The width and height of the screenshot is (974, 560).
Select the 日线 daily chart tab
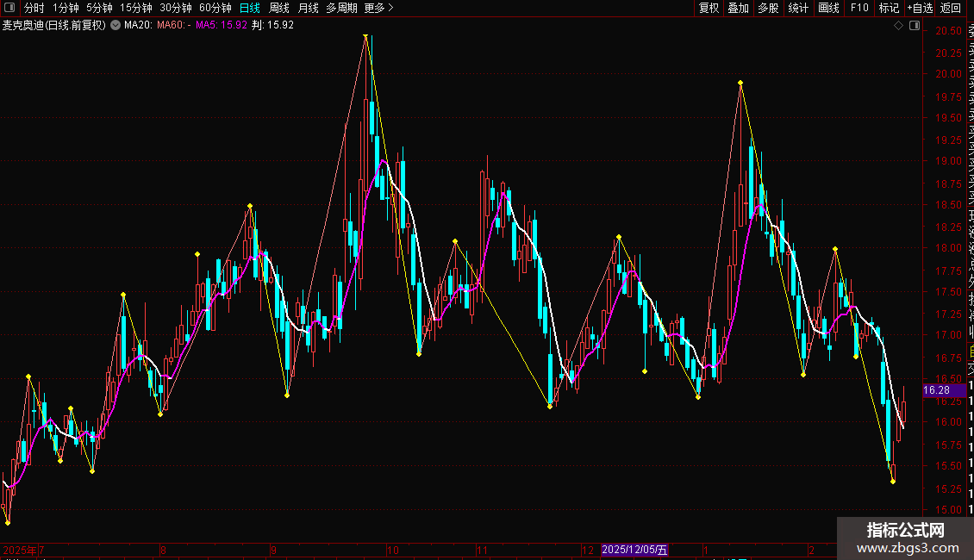click(250, 8)
